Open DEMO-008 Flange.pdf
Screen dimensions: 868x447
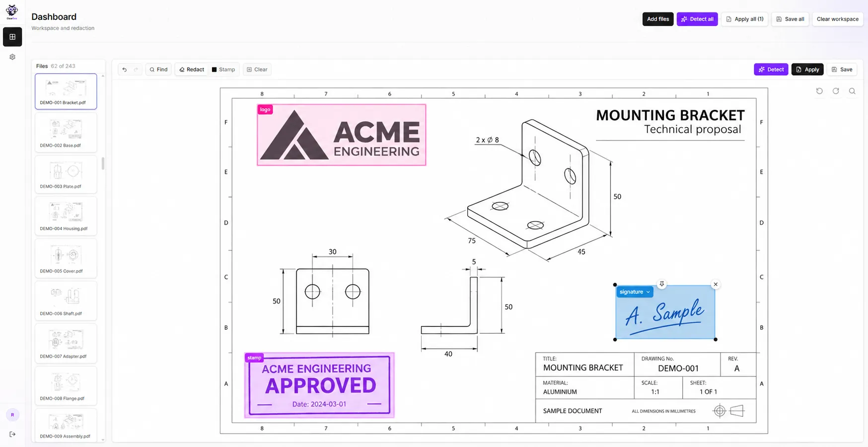(66, 386)
